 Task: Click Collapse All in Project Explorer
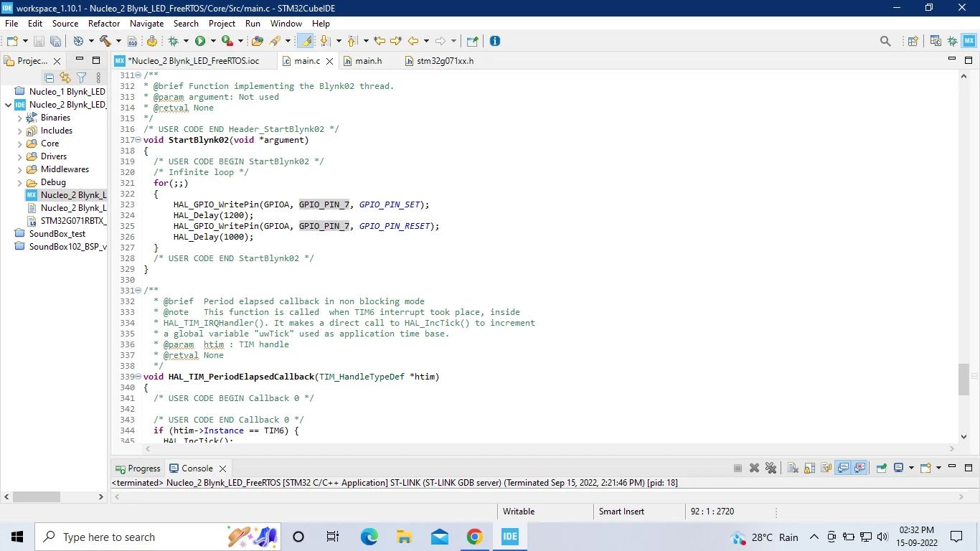point(50,77)
